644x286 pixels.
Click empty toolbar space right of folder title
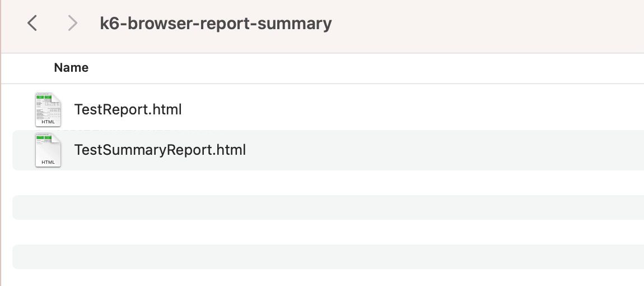476,24
